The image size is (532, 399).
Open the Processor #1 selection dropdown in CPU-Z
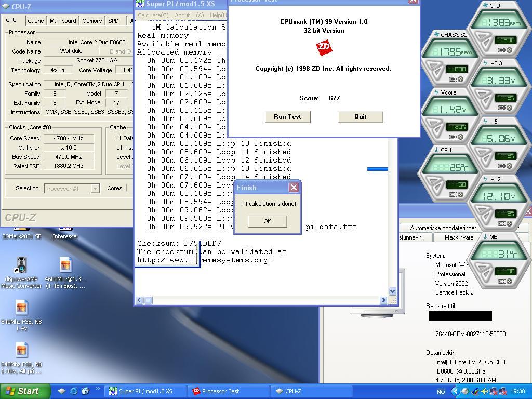coord(96,188)
